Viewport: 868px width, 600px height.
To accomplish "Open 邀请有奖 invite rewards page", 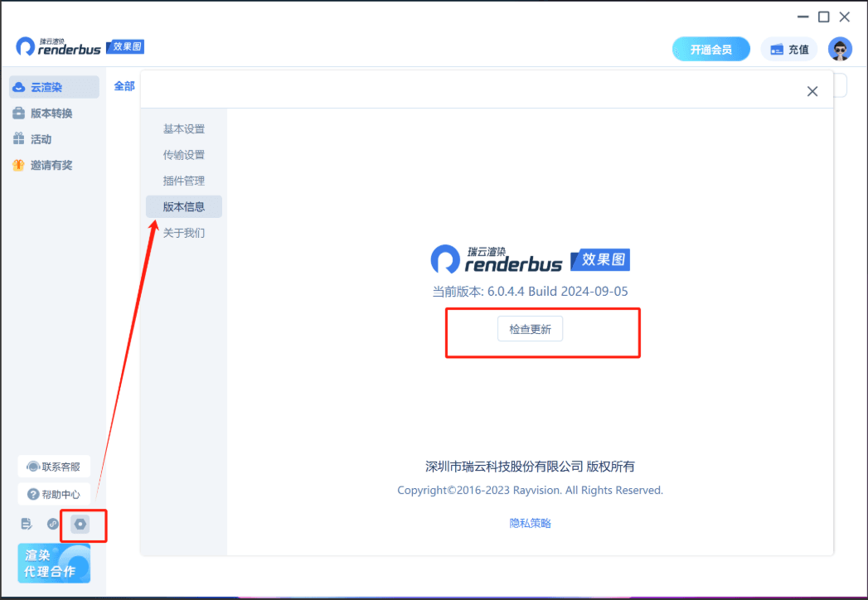I will coord(51,165).
